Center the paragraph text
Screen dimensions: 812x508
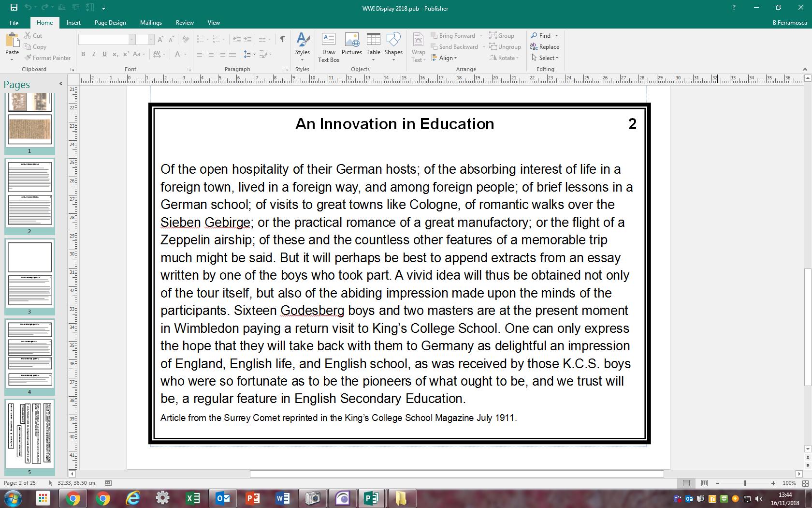tap(211, 54)
